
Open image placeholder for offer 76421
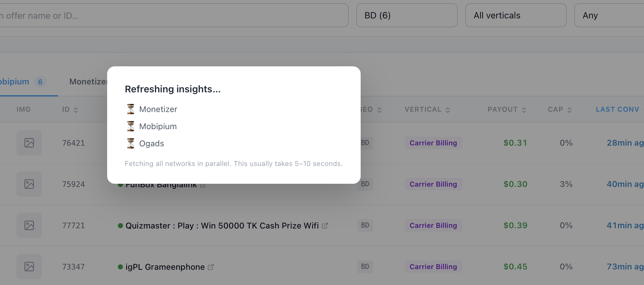(x=29, y=143)
